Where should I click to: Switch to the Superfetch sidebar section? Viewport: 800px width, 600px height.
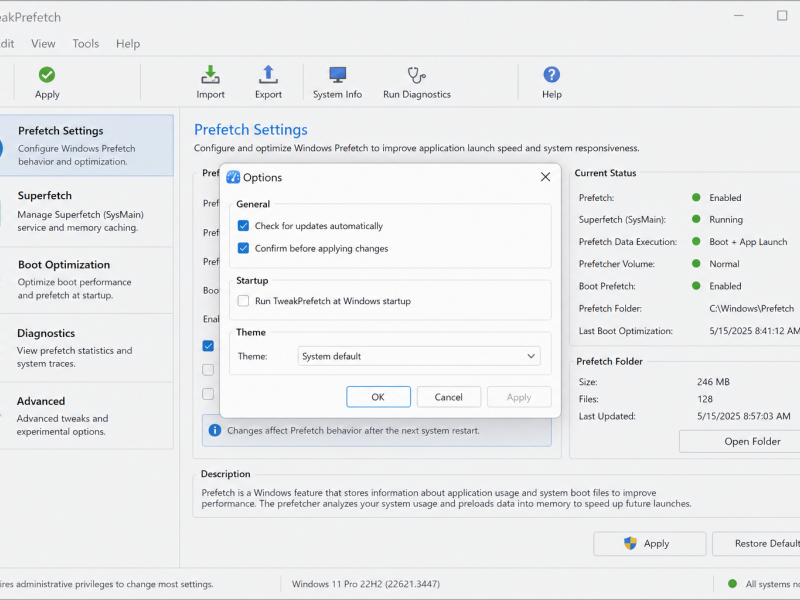pyautogui.click(x=87, y=211)
